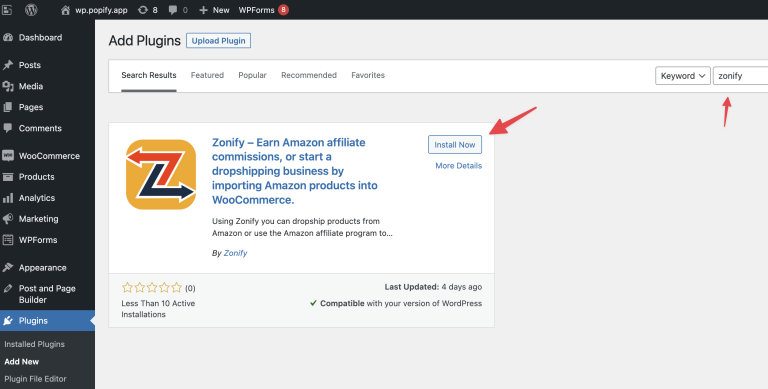768x389 pixels.
Task: Open WooCommerce menu item
Action: click(x=48, y=156)
